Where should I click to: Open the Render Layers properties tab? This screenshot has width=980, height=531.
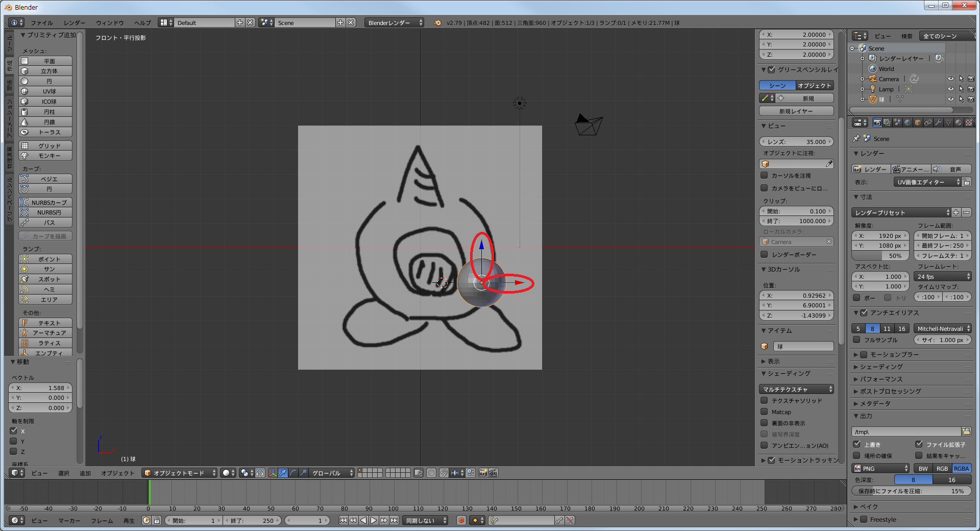[887, 123]
